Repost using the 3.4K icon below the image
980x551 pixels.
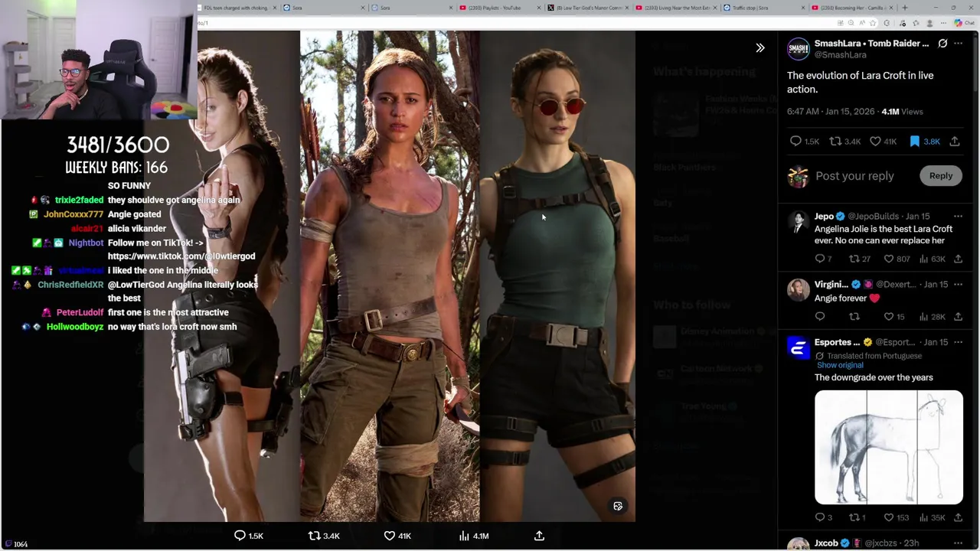[323, 536]
